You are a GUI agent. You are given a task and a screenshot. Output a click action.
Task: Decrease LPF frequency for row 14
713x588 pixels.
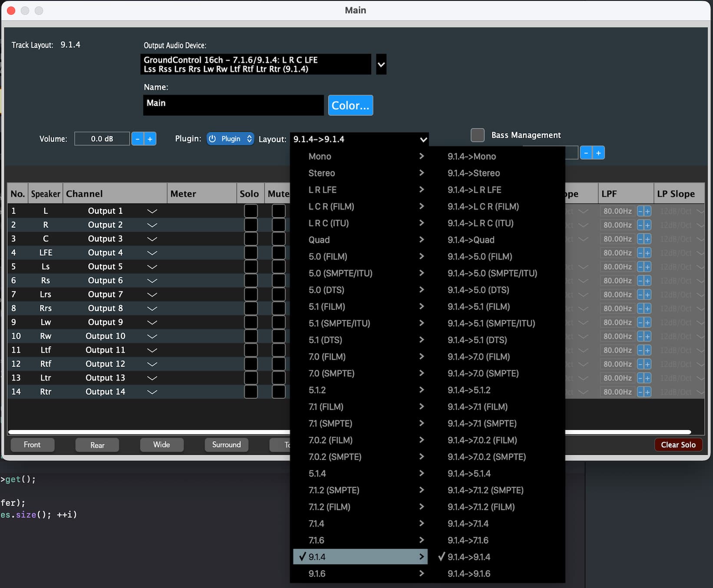coord(640,392)
